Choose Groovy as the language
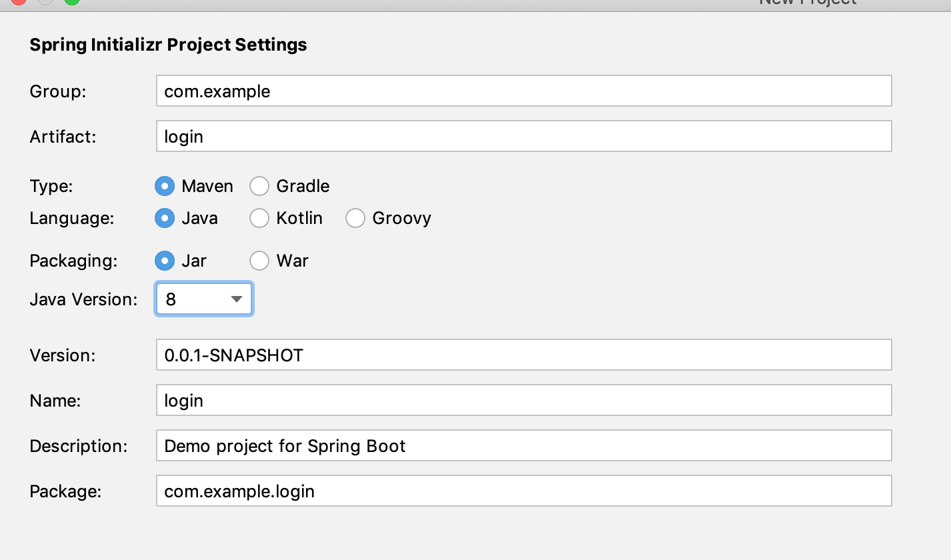Image resolution: width=951 pixels, height=560 pixels. pos(355,218)
